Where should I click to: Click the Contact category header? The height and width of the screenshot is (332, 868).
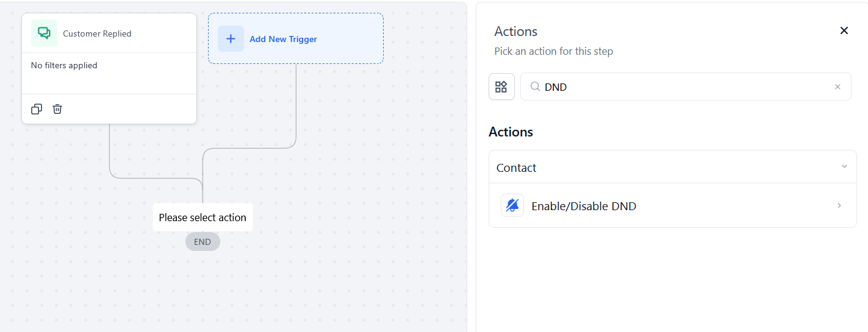[517, 168]
